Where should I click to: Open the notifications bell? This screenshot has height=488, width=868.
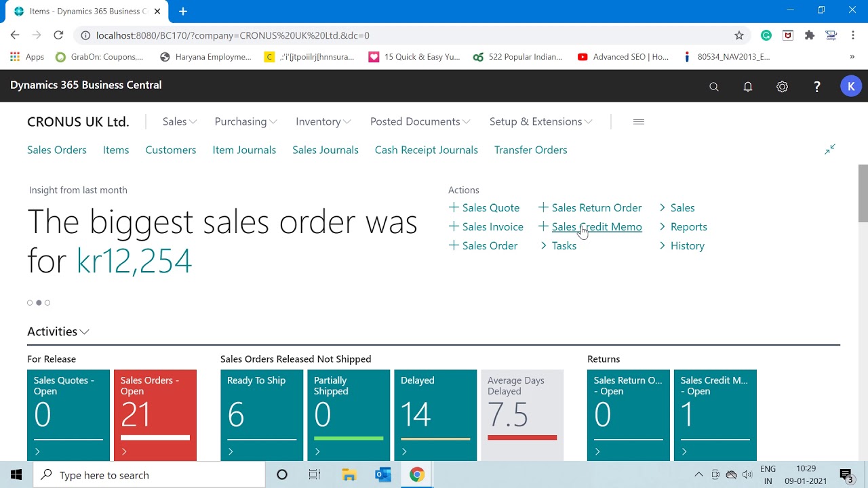748,87
